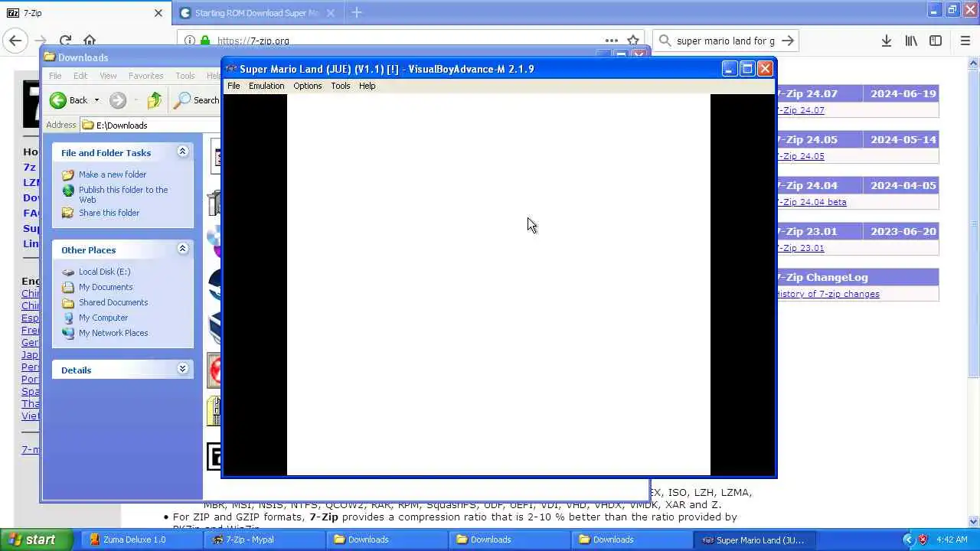Click Publish this folder to the Web

123,194
